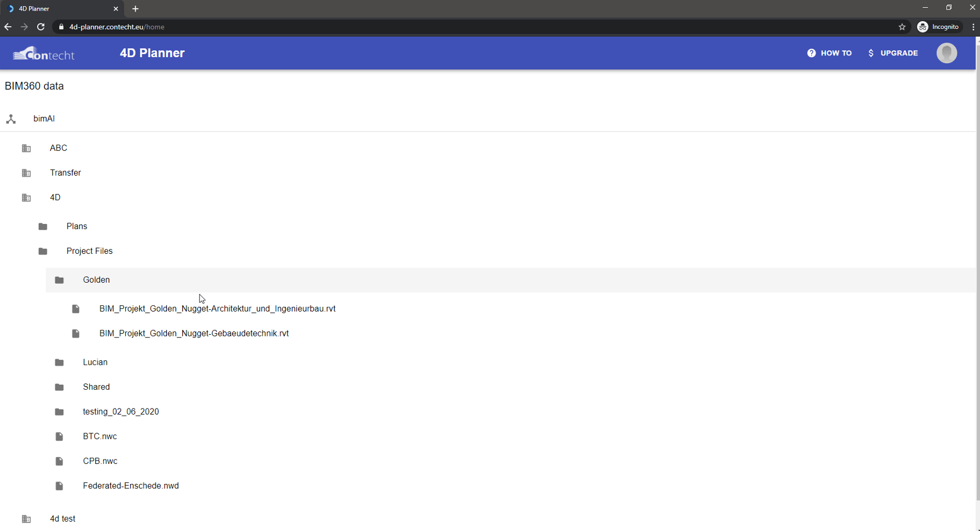
Task: Click the file icon beside BTC.nwc
Action: pos(59,437)
